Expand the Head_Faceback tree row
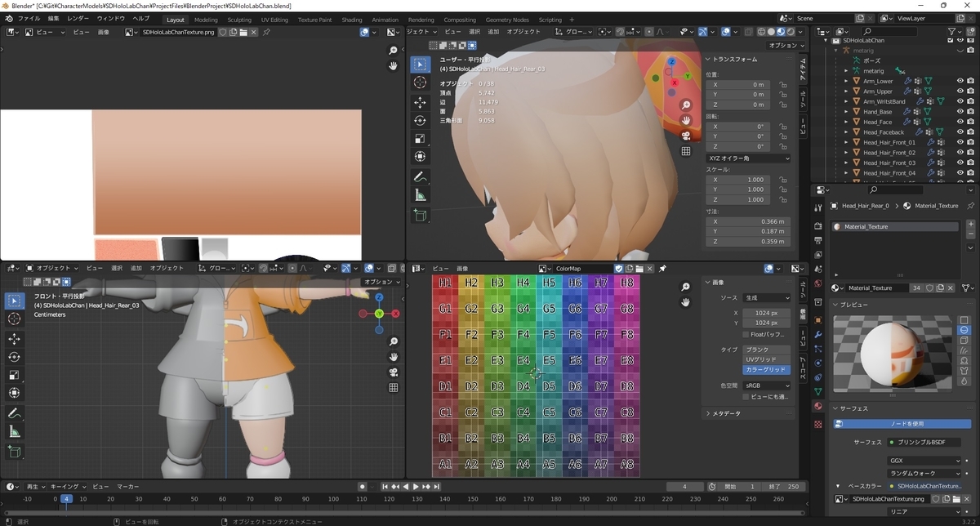Image resolution: width=980 pixels, height=526 pixels. (846, 132)
